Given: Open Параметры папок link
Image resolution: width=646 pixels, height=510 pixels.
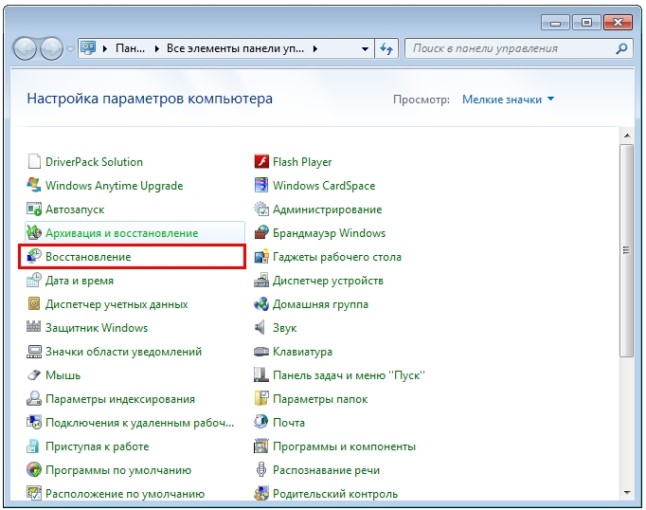Looking at the screenshot, I should [320, 399].
